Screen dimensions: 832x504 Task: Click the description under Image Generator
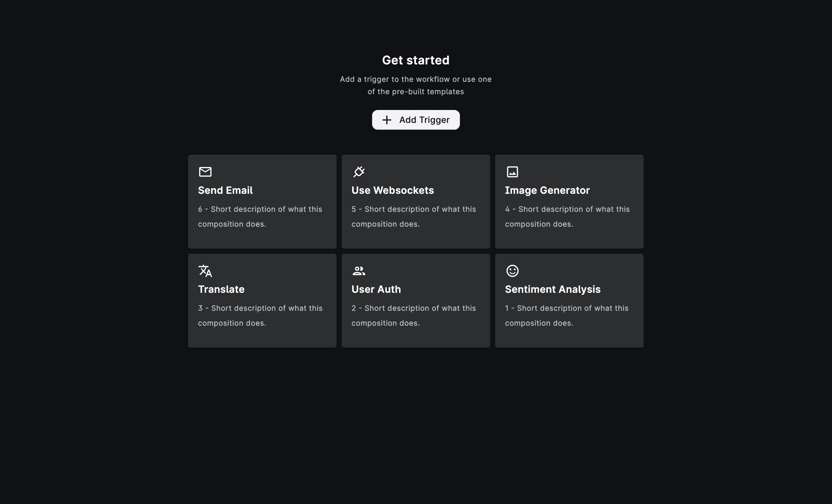(567, 216)
